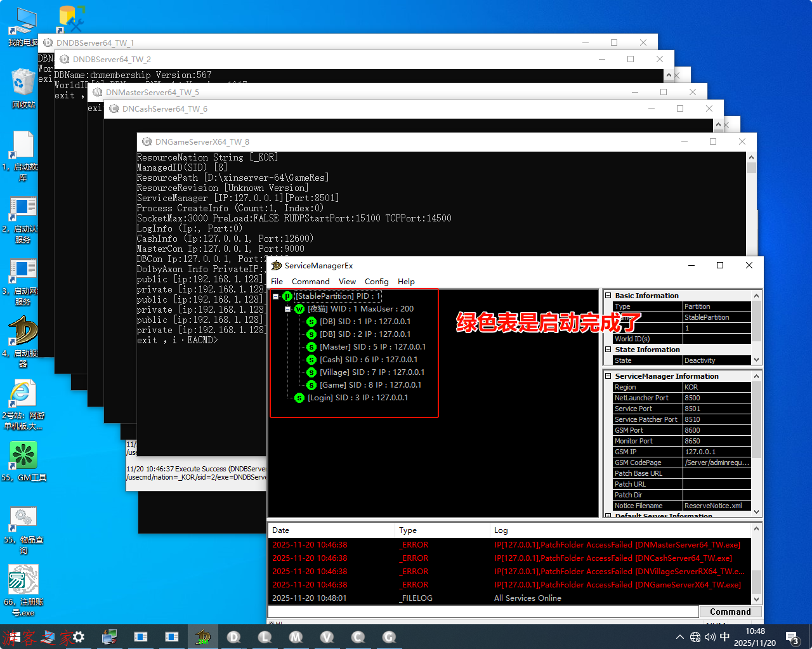Collapse the ServiceManager Information section
Image resolution: width=812 pixels, height=649 pixels.
click(x=608, y=376)
